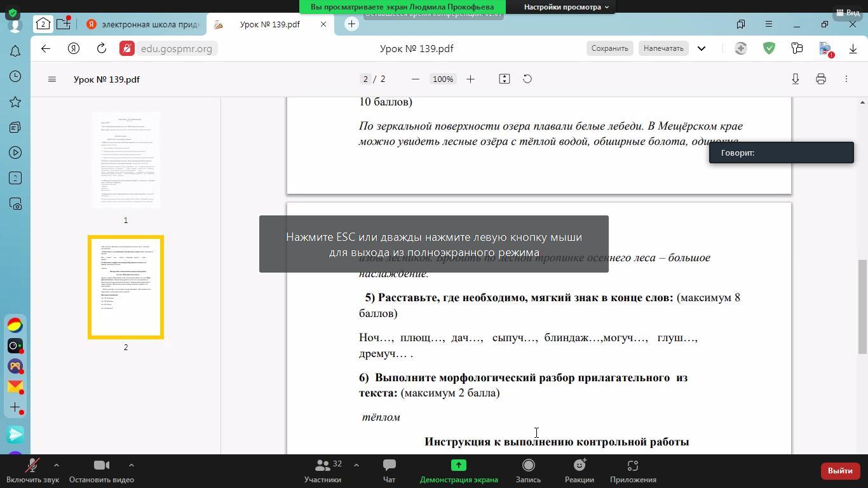Unmute microphone with Включить звук
The image size is (868, 488).
click(x=32, y=471)
